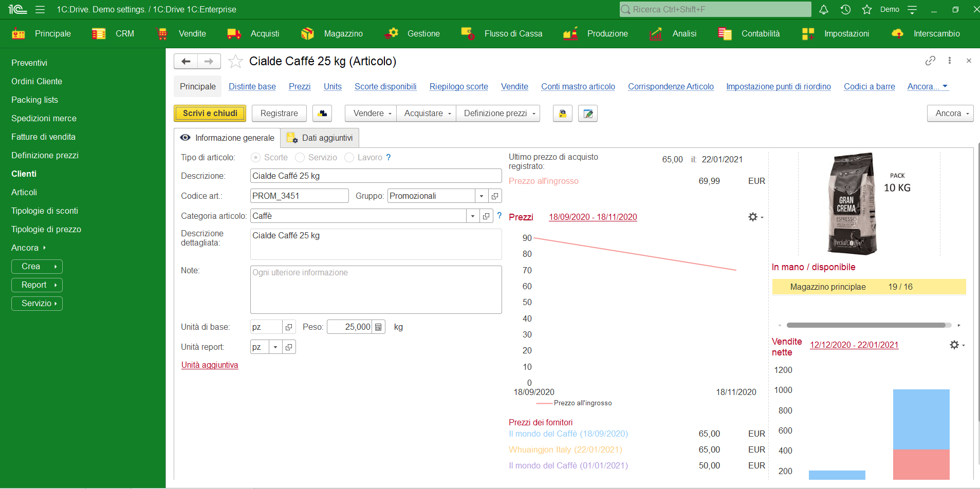Expand the Unità report dropdown arrow
980x489 pixels.
275,347
